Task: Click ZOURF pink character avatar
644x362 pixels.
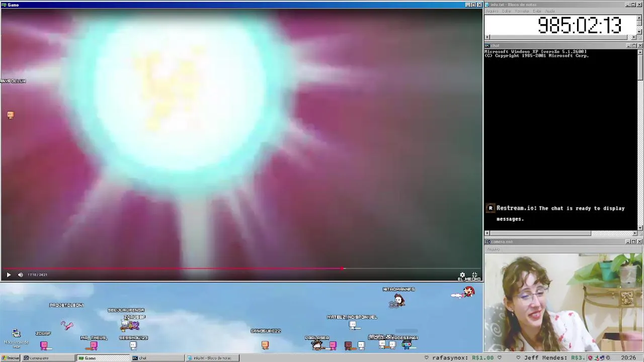Action: pos(44,345)
